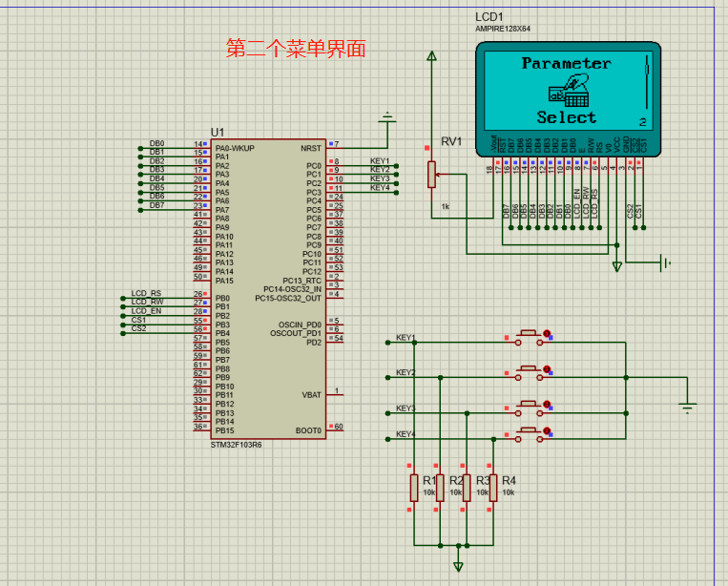Screen dimensions: 728x586
Task: Click the 1k value under RV1
Action: (446, 207)
